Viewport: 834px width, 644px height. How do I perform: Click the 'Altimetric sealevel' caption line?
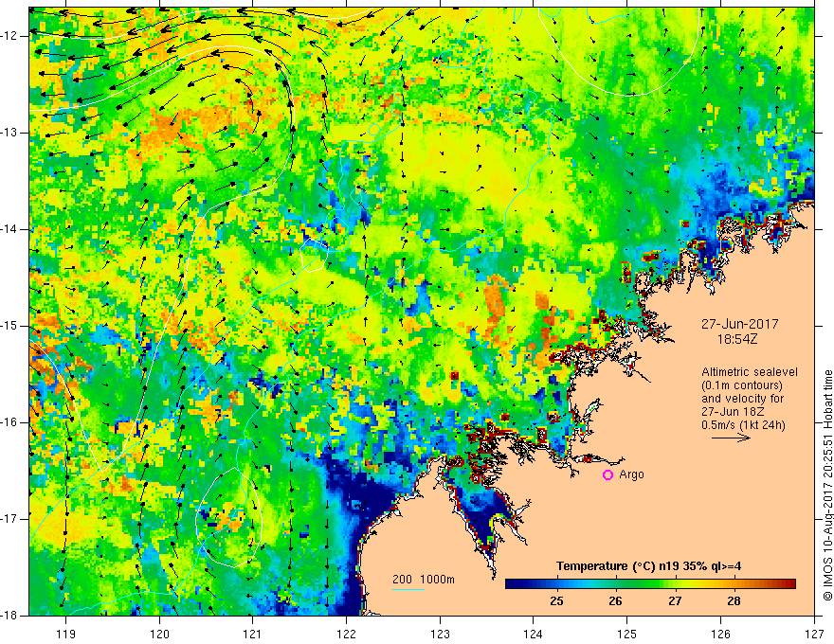point(750,372)
